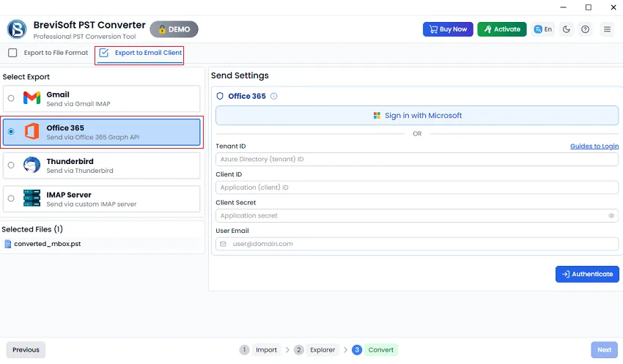623x364 pixels.
Task: Click the Thunderbird bird icon
Action: coord(32,165)
